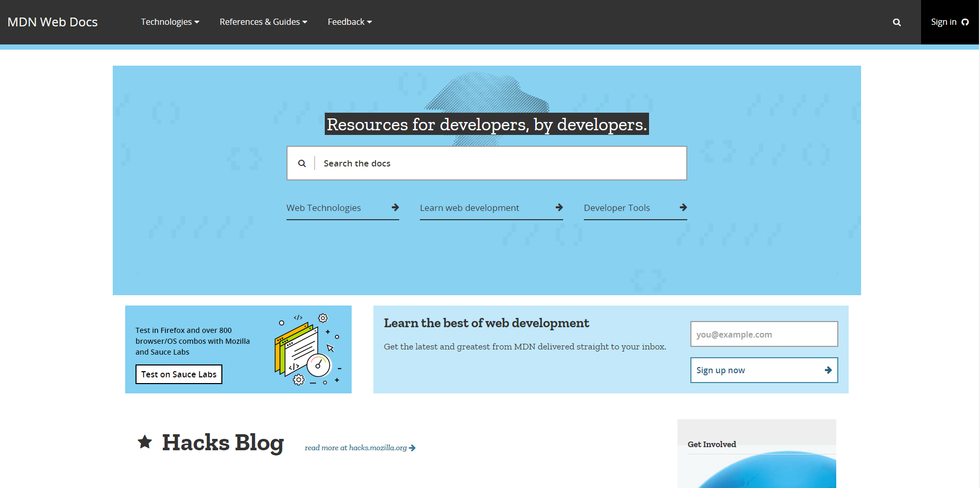Click the arrow on Sign up now button

828,370
